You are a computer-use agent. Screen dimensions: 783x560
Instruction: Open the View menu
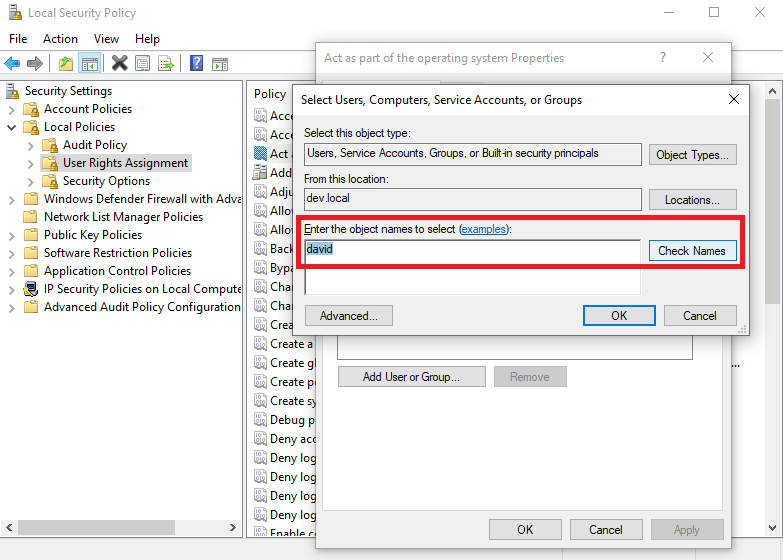point(105,39)
